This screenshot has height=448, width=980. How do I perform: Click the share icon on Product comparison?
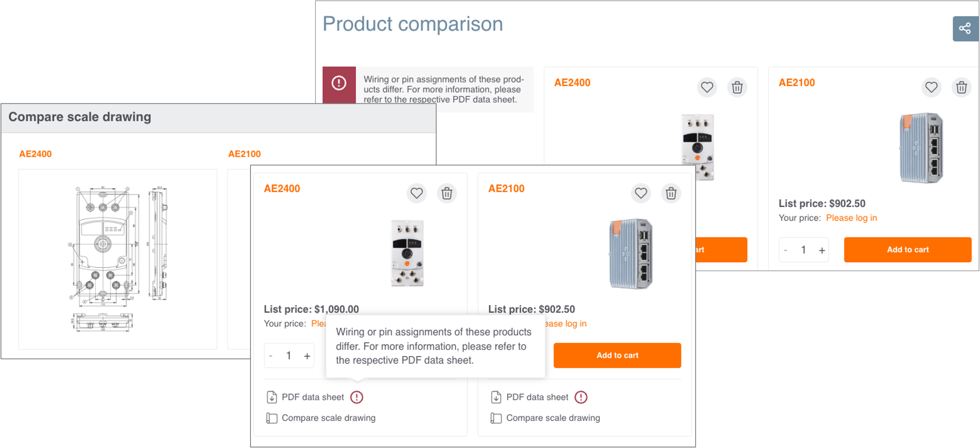[965, 29]
